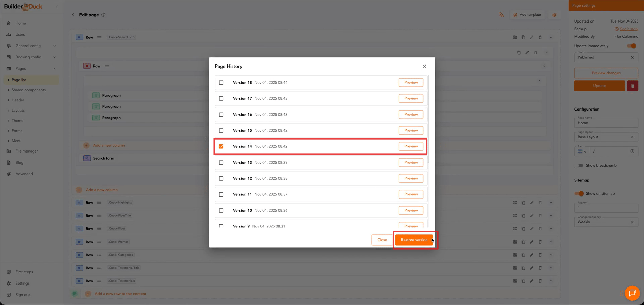
Task: Open the path language flag dropdown
Action: (582, 151)
